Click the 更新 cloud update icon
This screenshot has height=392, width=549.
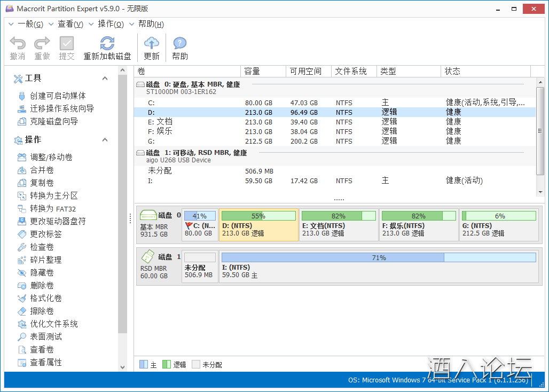click(x=152, y=44)
